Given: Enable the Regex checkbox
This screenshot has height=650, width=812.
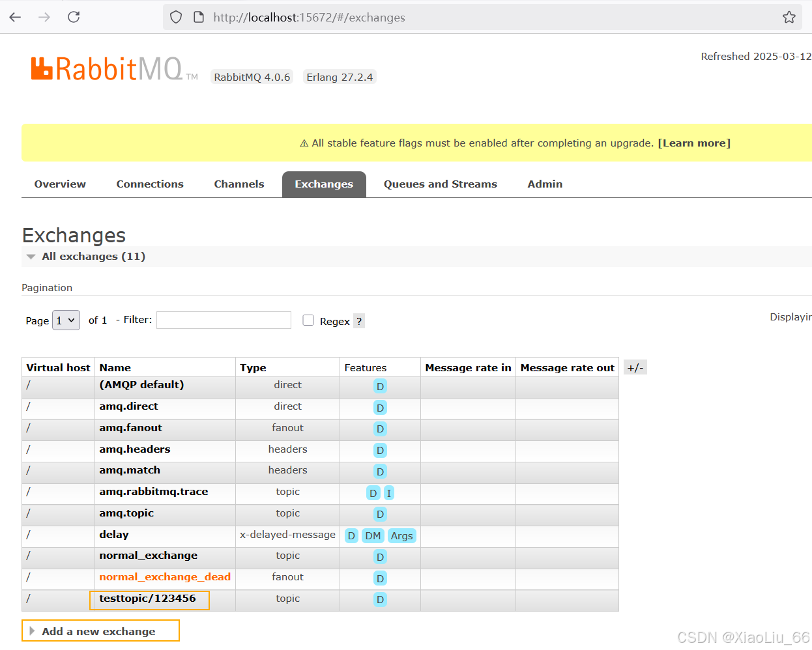Looking at the screenshot, I should [308, 320].
